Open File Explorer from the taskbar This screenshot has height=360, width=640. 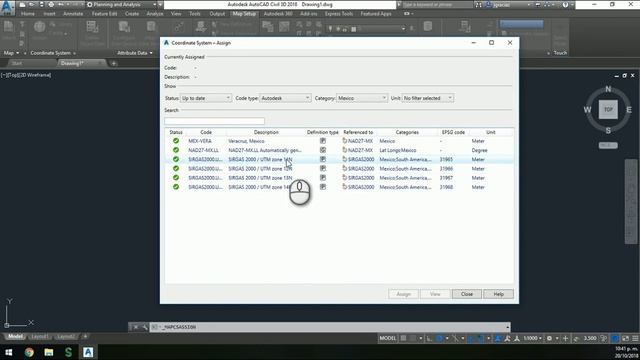coord(49,352)
